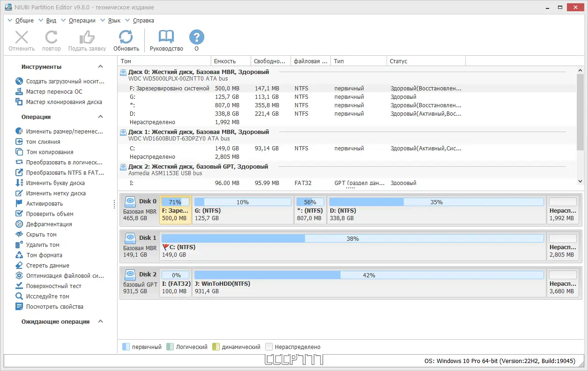Collapse the Ожидающие операции section chevron
The width and height of the screenshot is (588, 371).
pos(100,322)
